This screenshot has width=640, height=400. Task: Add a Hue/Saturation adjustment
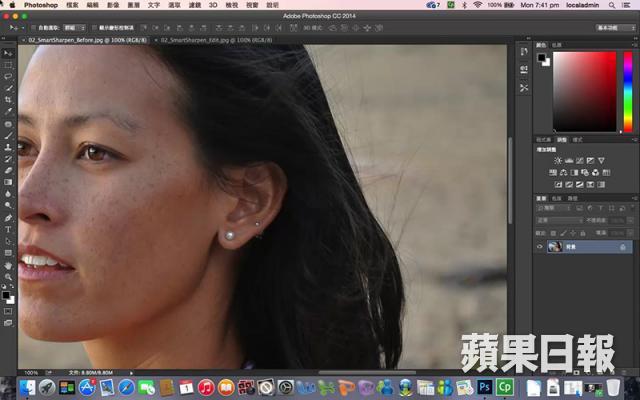click(553, 173)
